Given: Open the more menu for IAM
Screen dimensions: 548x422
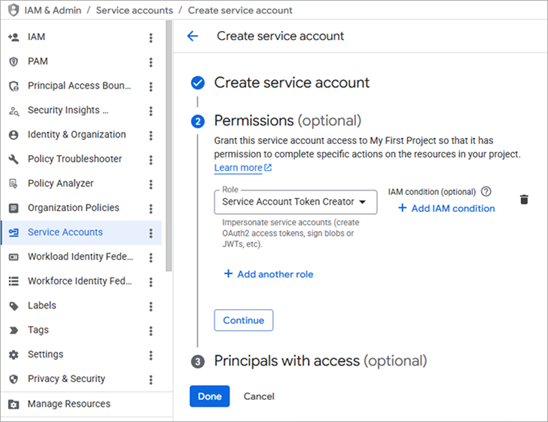Looking at the screenshot, I should [151, 38].
